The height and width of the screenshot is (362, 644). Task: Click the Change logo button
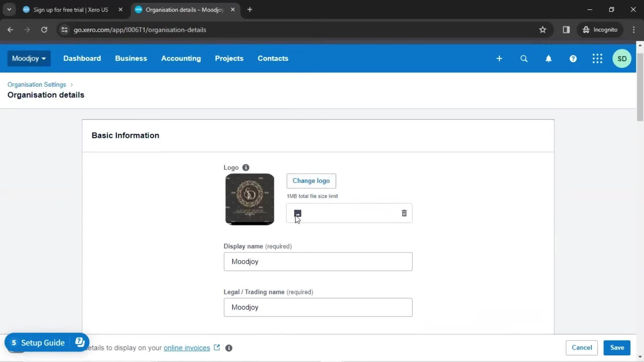[x=311, y=181]
